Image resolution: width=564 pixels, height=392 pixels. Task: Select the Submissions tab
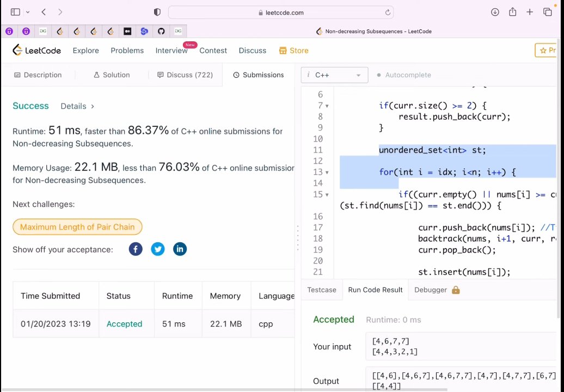point(258,75)
